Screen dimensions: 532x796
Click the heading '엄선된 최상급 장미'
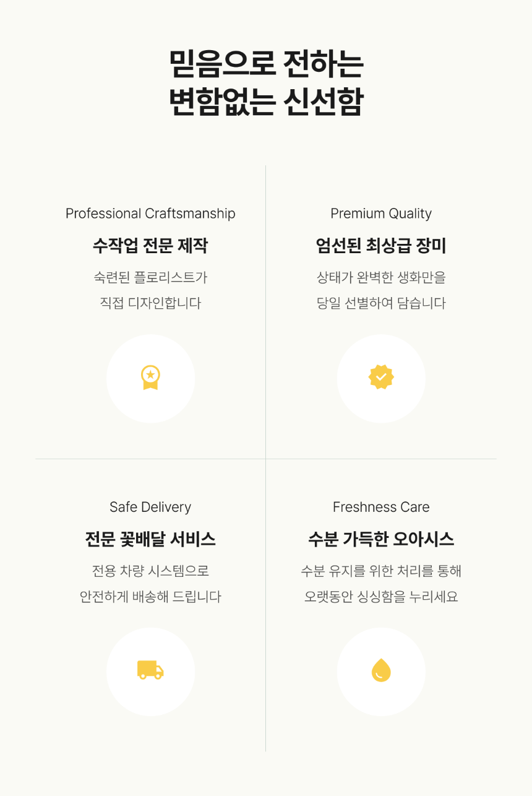pos(381,246)
